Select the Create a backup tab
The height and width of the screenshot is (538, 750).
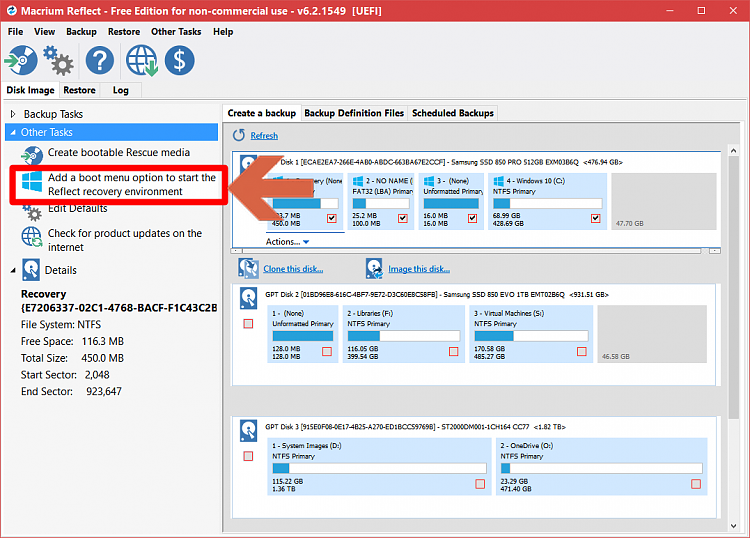pyautogui.click(x=262, y=113)
